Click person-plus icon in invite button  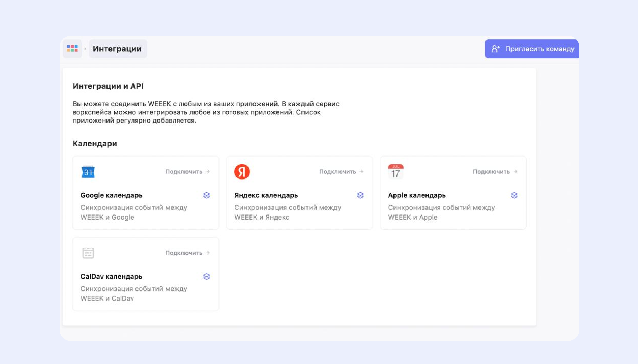495,49
